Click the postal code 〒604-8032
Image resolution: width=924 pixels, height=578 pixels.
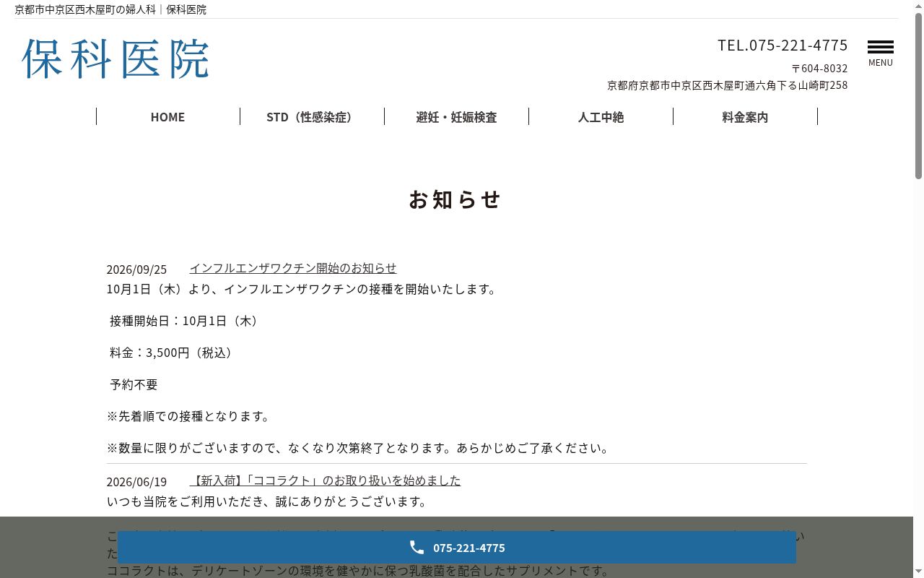pos(819,68)
